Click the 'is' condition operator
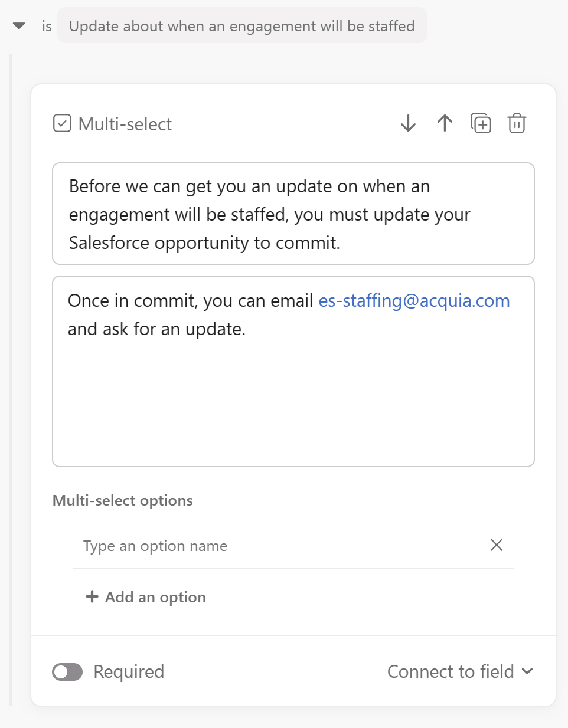 47,26
